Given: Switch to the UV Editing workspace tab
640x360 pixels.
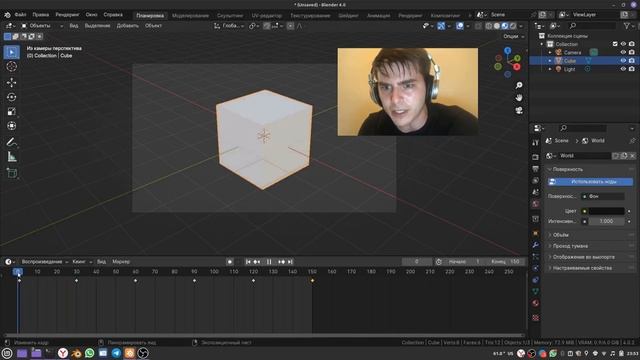Looking at the screenshot, I should (x=267, y=16).
